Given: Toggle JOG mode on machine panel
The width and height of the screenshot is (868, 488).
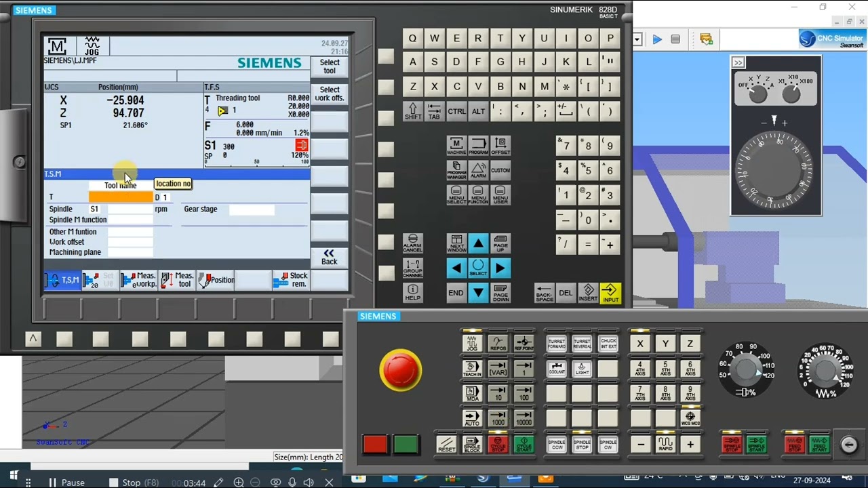Looking at the screenshot, I should coord(472,344).
